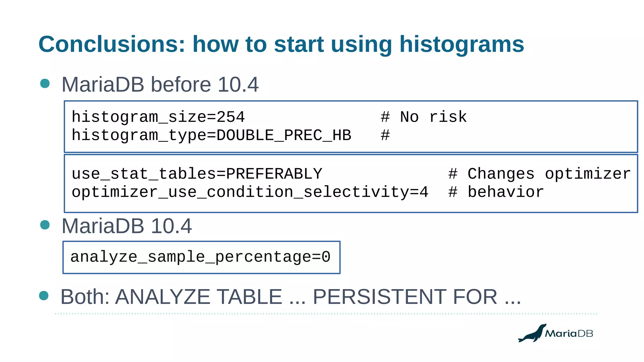Click the MariaDB sea lion logo
Viewport: 644px width, 362px height.
(533, 334)
